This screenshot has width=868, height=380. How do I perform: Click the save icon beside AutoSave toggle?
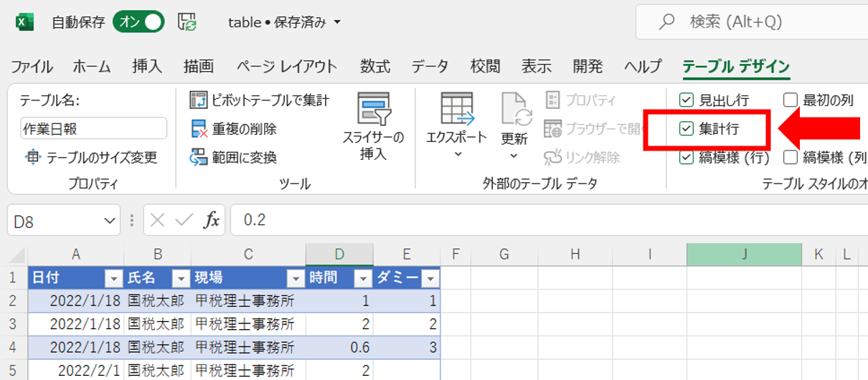point(187,23)
